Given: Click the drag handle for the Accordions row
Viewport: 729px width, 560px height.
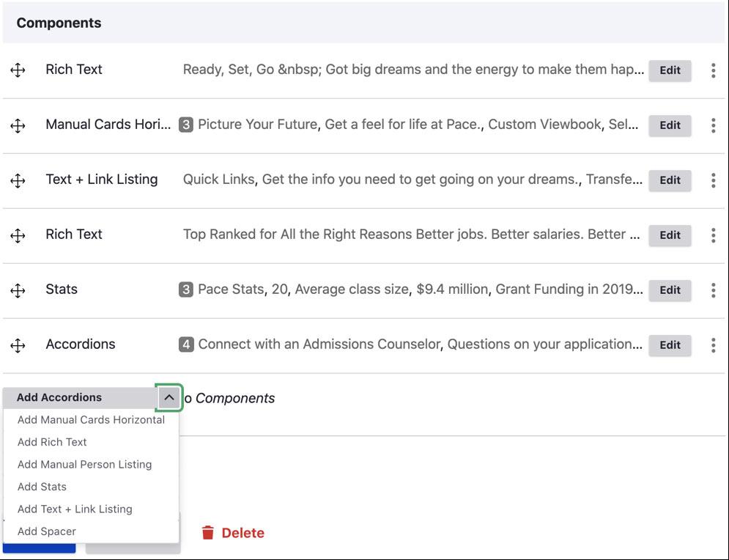Looking at the screenshot, I should 18,345.
